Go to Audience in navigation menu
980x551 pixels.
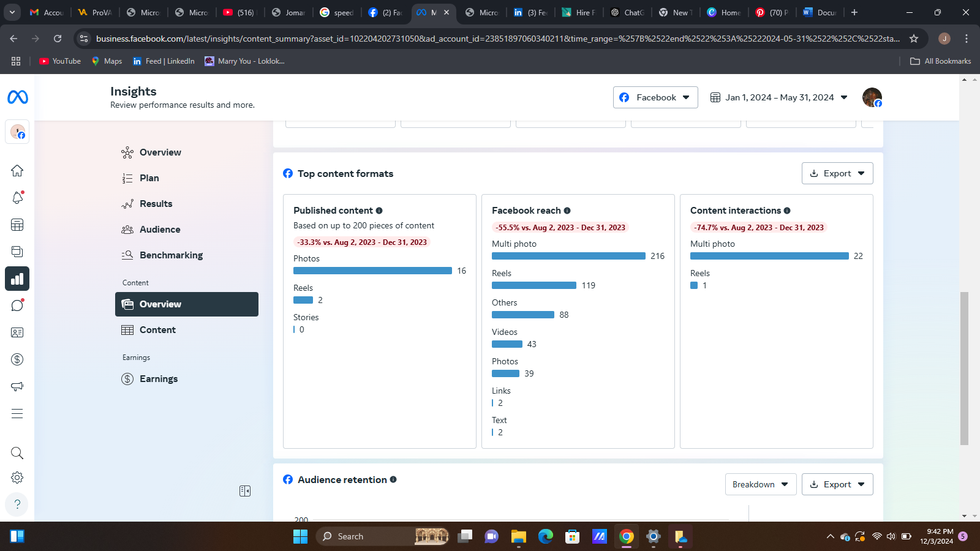click(x=160, y=230)
